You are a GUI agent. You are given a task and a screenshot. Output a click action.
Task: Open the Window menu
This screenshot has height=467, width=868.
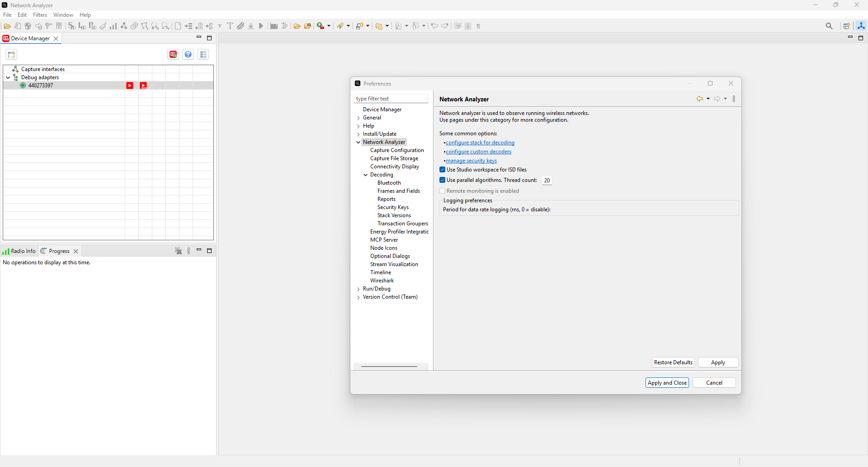pyautogui.click(x=63, y=15)
